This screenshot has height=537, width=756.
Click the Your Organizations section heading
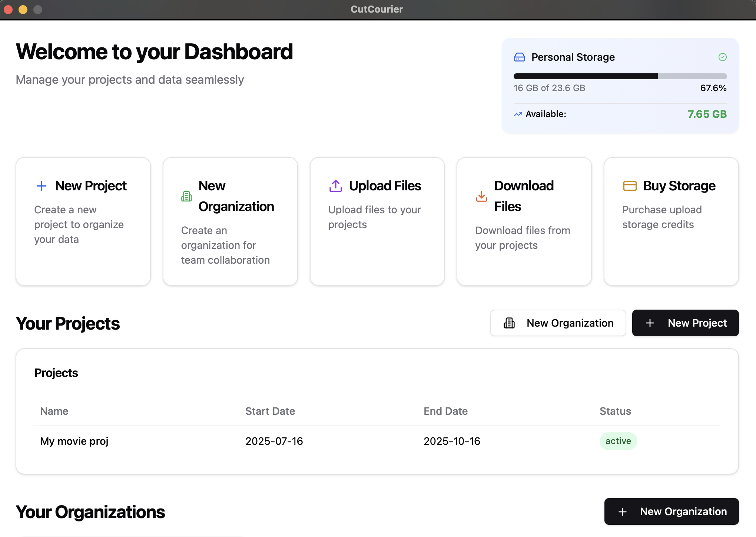click(90, 512)
